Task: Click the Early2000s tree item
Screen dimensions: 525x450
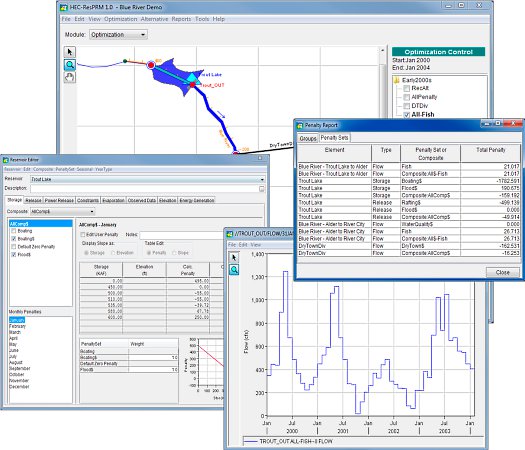Action: [417, 80]
